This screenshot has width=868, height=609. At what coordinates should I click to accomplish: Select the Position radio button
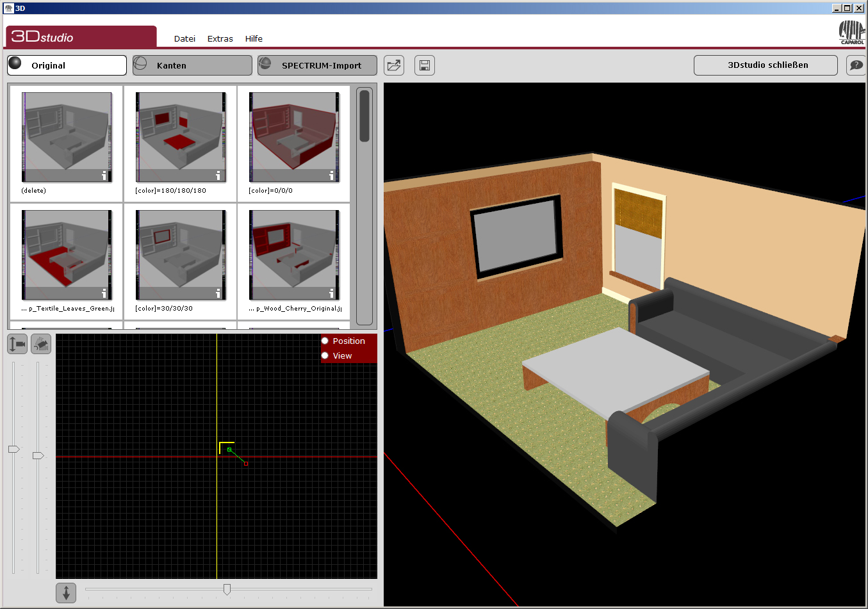pos(325,341)
